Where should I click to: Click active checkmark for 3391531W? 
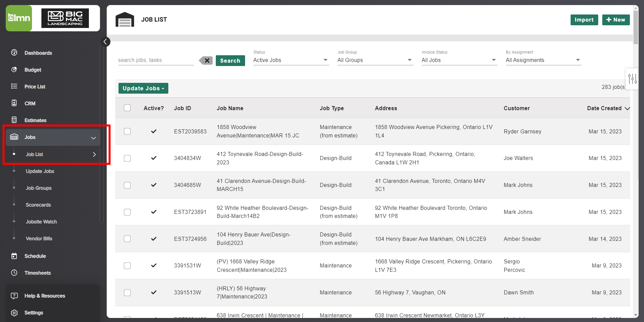point(154,265)
